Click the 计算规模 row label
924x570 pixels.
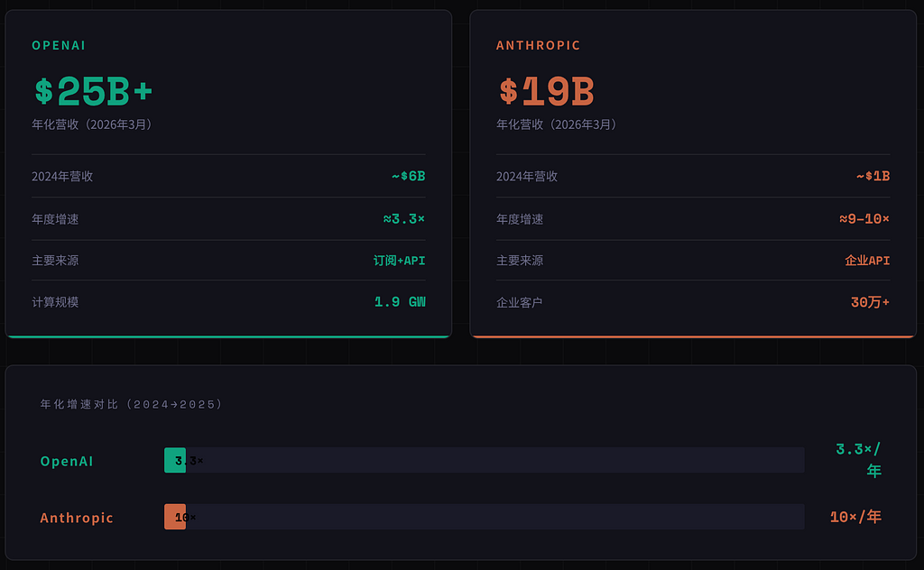coord(55,302)
